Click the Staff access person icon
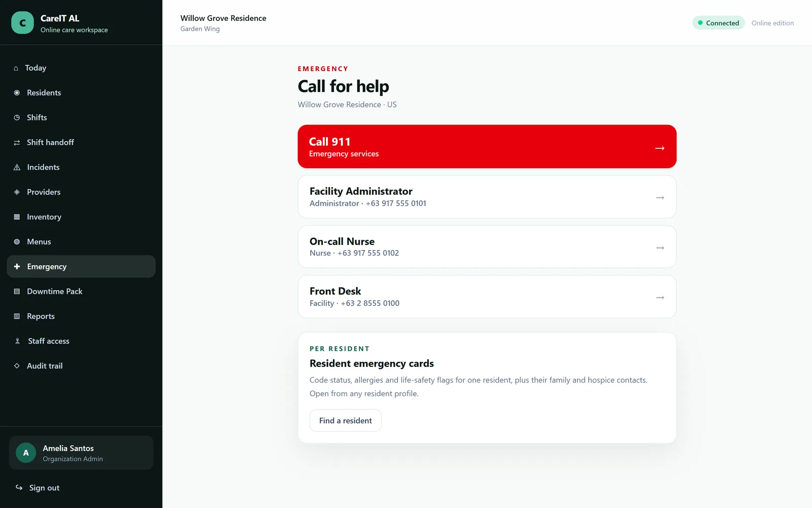The height and width of the screenshot is (508, 812). [x=17, y=341]
